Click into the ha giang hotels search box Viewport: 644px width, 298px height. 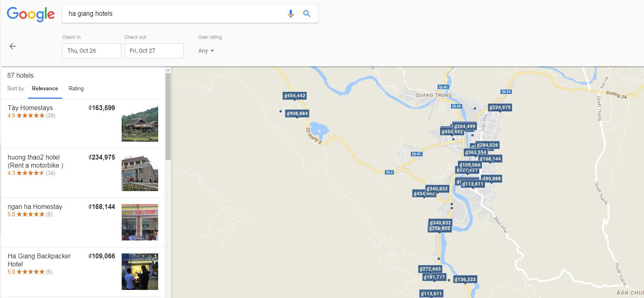coord(174,14)
